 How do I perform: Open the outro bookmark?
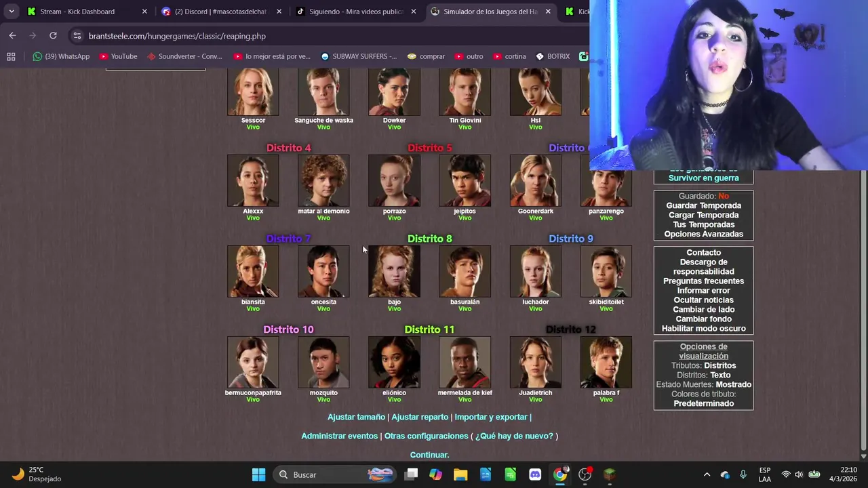pos(469,56)
